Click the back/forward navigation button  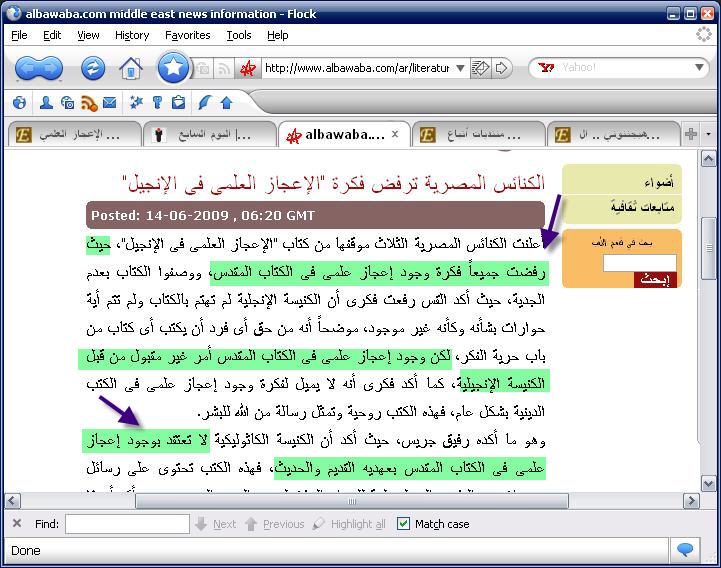click(39, 68)
